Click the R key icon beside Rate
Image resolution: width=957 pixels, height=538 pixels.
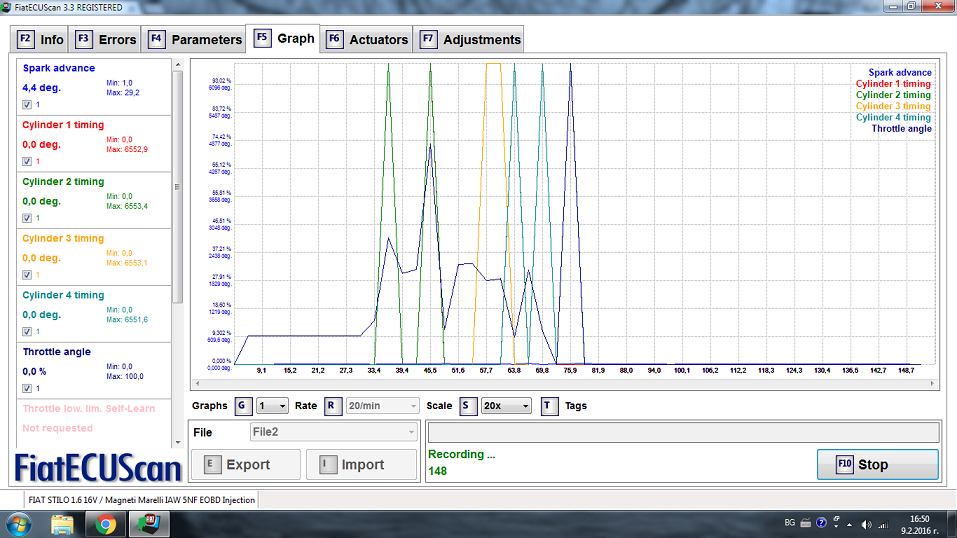[333, 406]
